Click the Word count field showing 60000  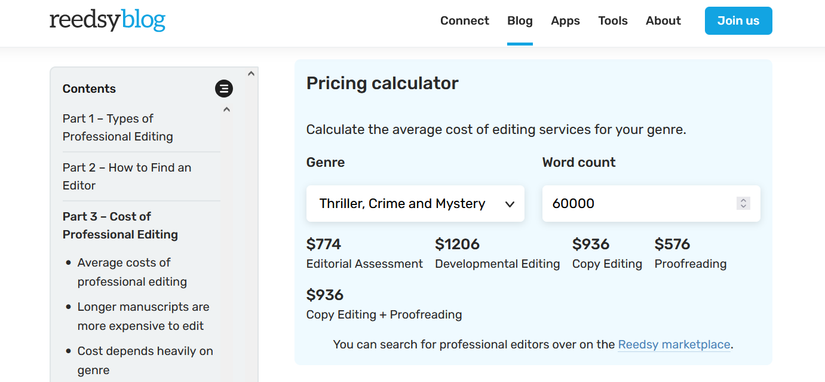[x=651, y=203]
